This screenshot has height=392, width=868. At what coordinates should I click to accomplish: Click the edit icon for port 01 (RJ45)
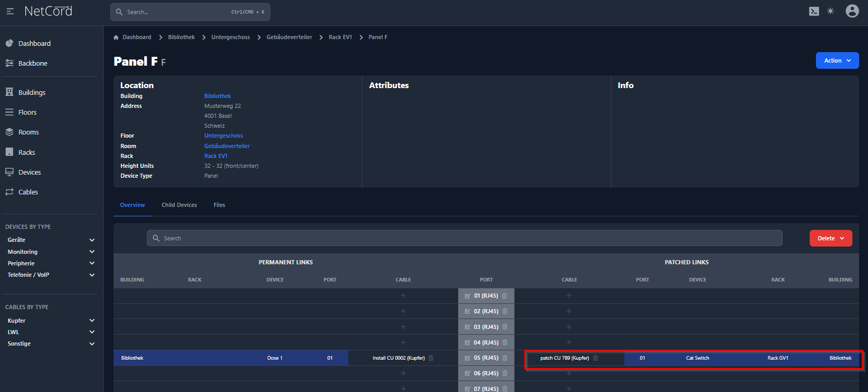[x=468, y=296]
